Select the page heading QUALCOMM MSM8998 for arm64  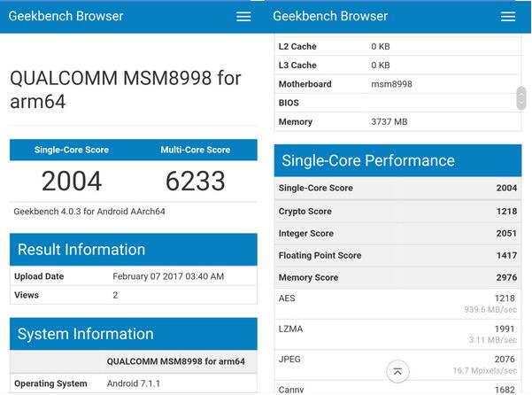click(x=126, y=89)
